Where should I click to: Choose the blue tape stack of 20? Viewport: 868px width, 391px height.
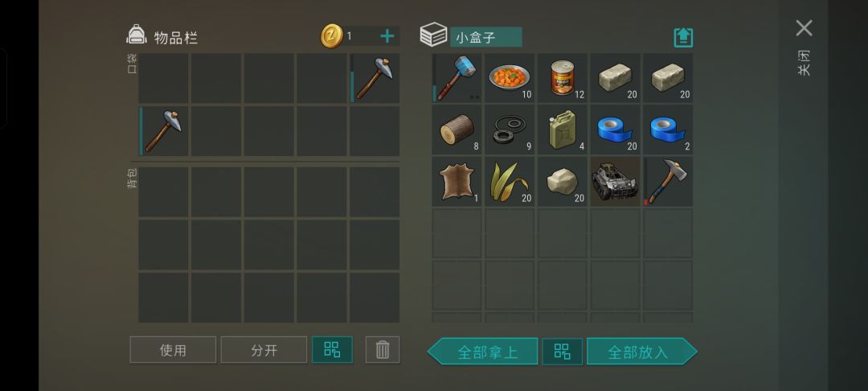click(615, 130)
